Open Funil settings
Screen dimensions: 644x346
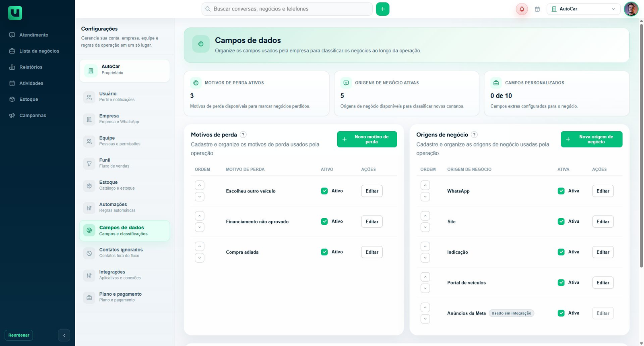click(124, 163)
